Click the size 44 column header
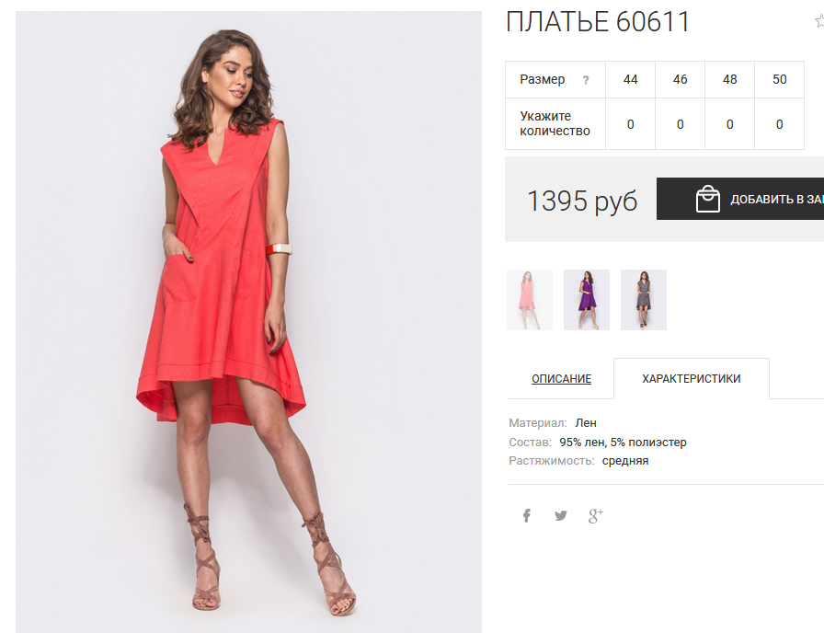824x644 pixels. click(x=630, y=79)
